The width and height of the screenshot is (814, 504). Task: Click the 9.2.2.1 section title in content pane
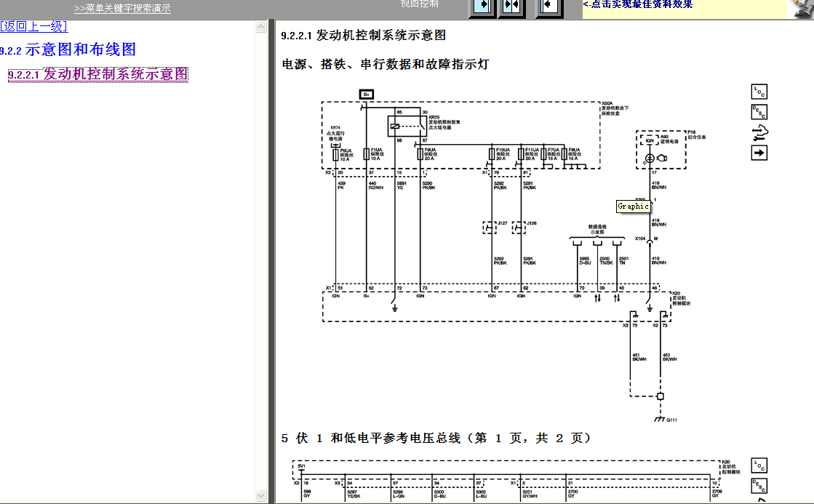point(364,36)
